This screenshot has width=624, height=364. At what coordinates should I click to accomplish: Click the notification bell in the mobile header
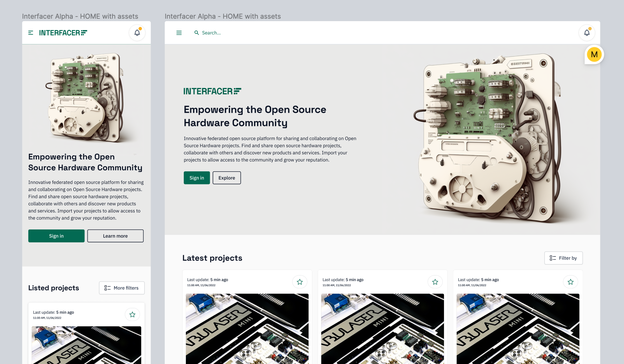[x=137, y=32]
